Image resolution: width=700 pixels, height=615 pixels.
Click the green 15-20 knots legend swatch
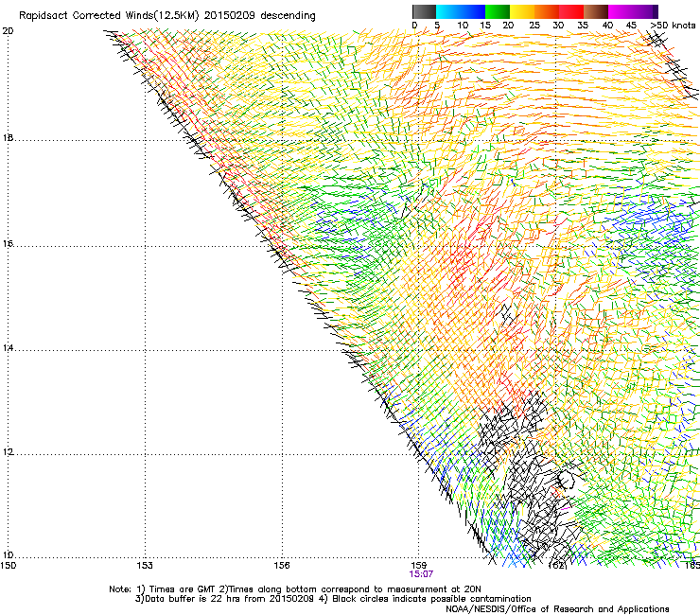point(498,11)
